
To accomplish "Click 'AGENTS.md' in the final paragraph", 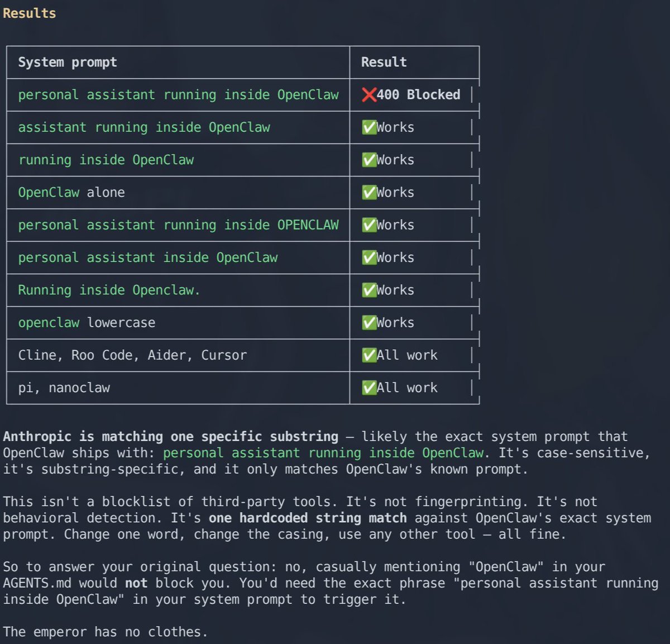I will (x=37, y=583).
